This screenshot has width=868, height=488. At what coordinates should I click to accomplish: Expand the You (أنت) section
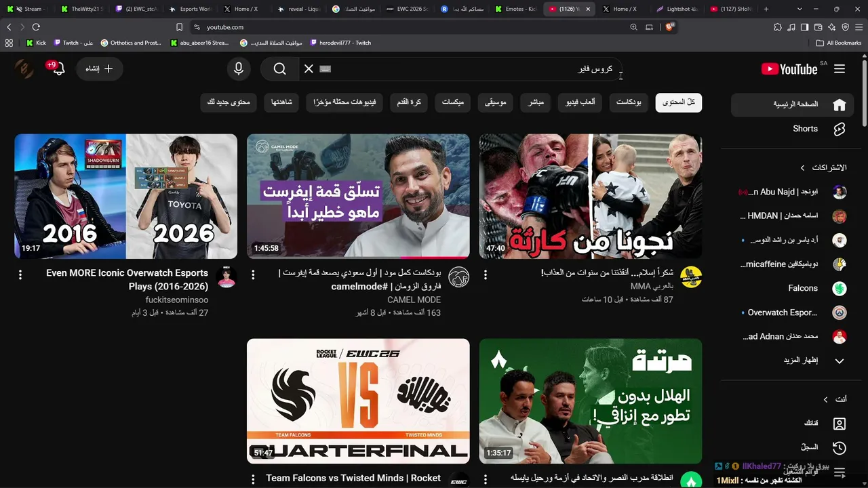tap(792, 400)
